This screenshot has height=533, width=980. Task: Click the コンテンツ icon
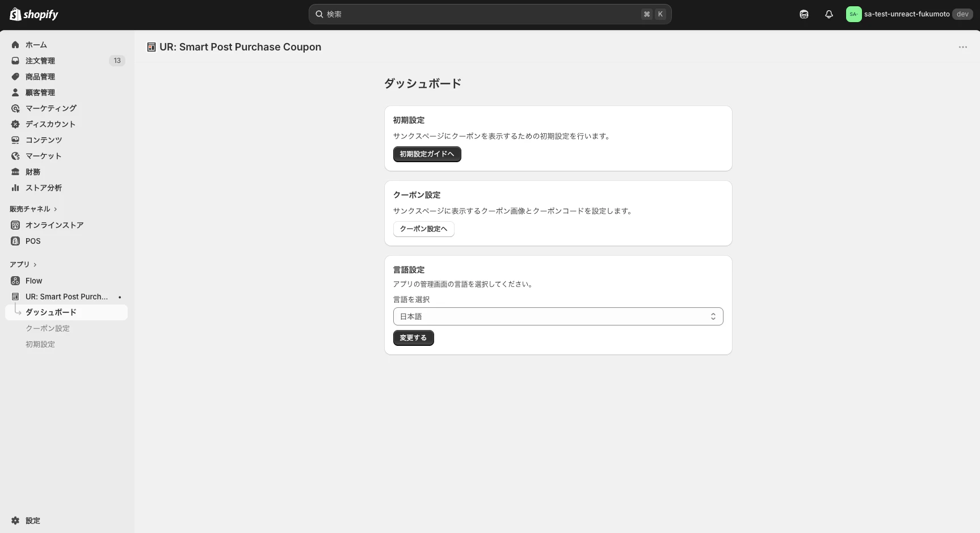(15, 140)
